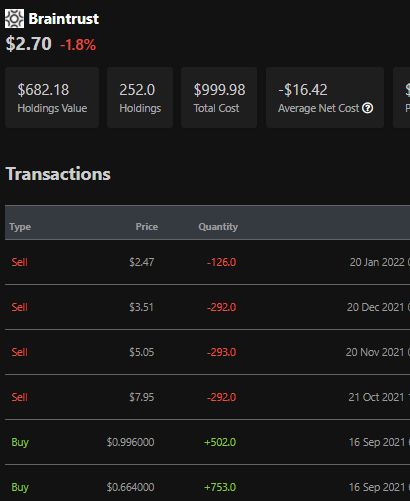Image resolution: width=410 pixels, height=501 pixels.
Task: Click the -$16.42 average net cost value
Action: click(303, 90)
